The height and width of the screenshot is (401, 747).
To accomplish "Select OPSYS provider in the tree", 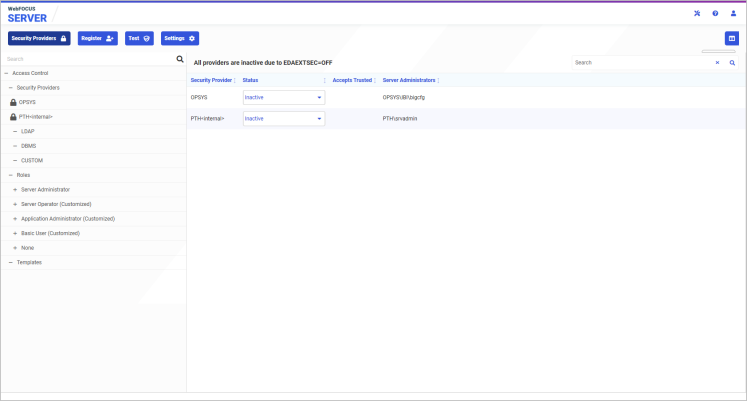I will point(27,102).
